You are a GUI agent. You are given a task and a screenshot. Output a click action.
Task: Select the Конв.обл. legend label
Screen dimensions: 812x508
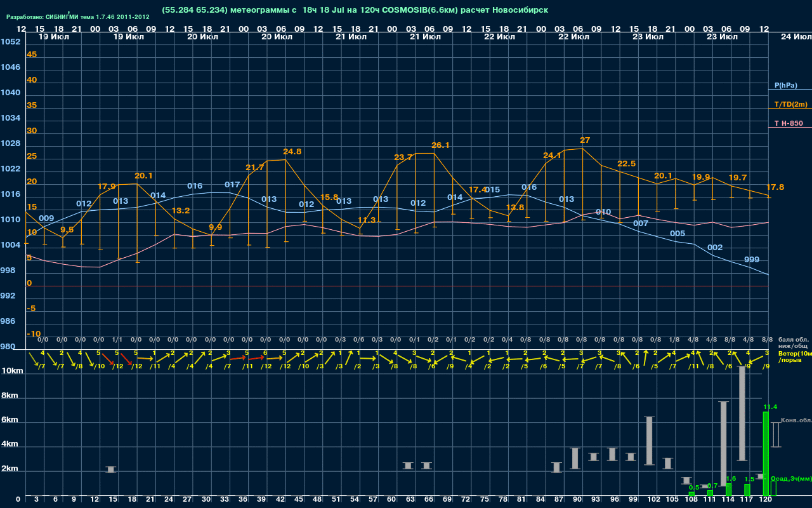[796, 420]
